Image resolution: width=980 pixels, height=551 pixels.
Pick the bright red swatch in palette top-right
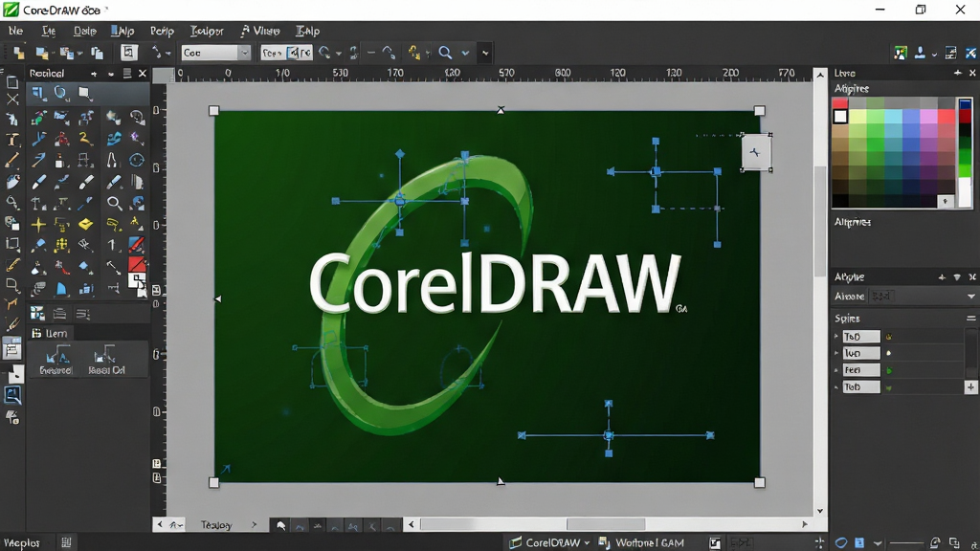click(947, 116)
